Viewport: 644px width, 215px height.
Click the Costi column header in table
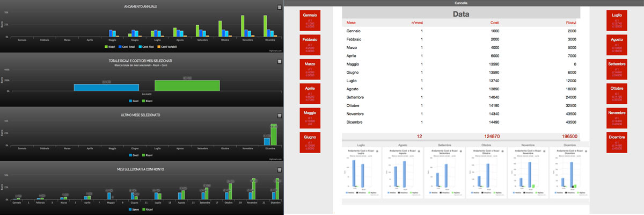pyautogui.click(x=494, y=23)
